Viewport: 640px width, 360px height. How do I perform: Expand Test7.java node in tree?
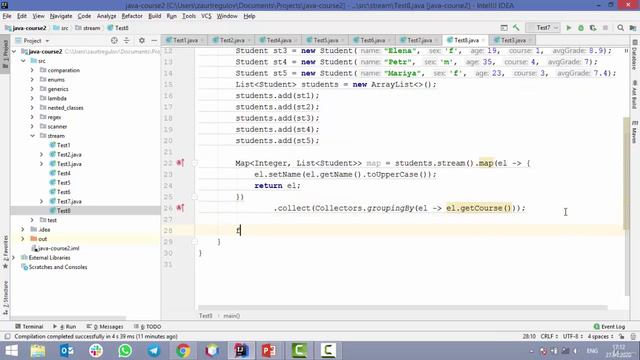point(41,201)
